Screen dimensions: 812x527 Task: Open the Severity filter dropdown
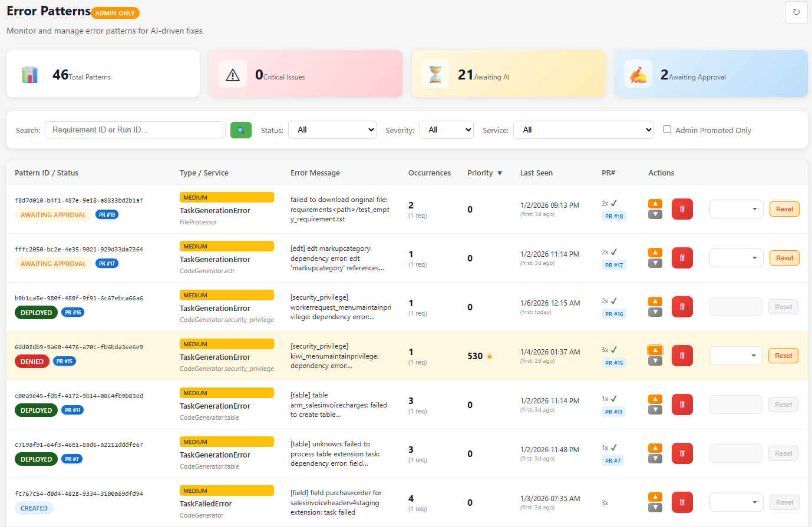pyautogui.click(x=446, y=130)
